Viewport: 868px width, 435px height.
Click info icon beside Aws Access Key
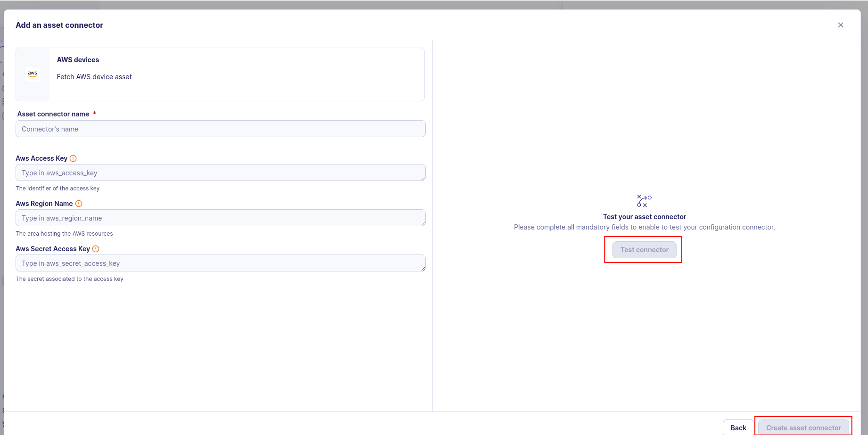[73, 158]
